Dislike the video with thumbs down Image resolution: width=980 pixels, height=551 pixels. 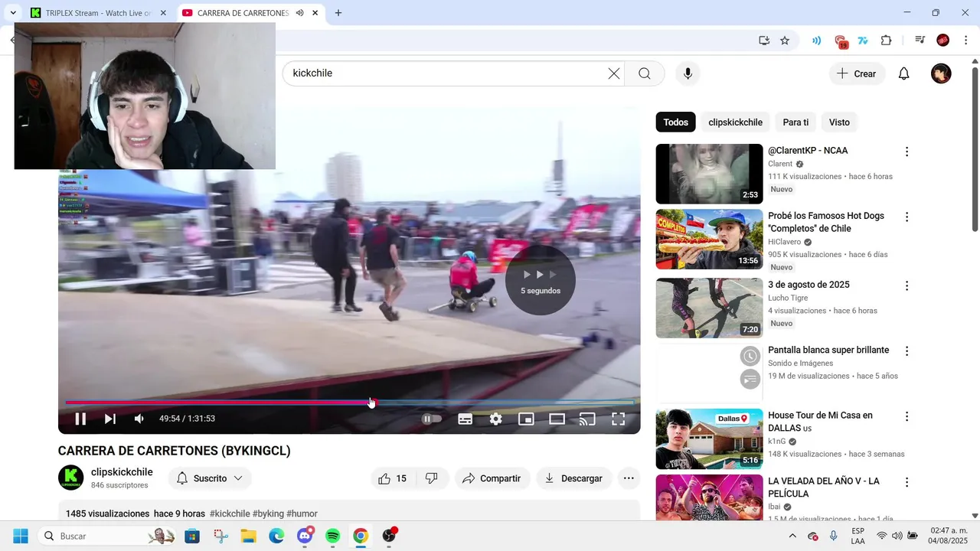(432, 478)
